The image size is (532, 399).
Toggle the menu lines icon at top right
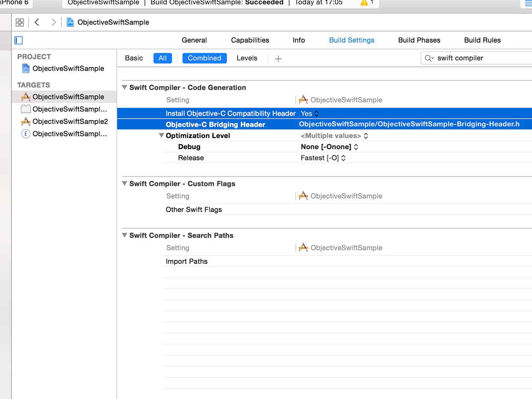point(528,3)
